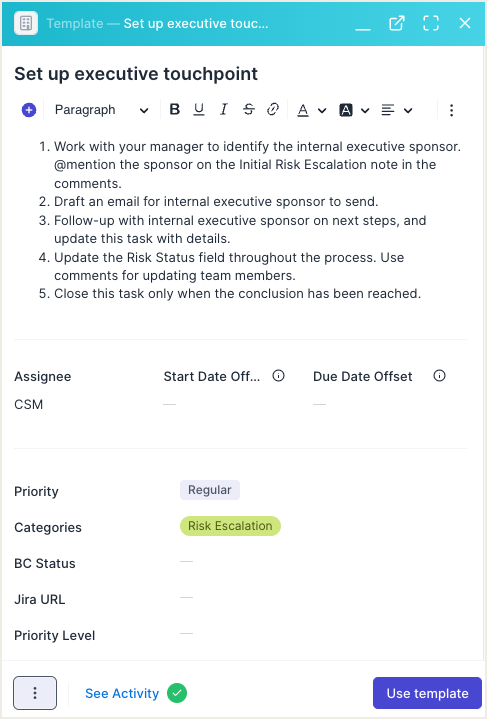Open the See Activity link
Viewport: 487px width, 719px height.
click(122, 693)
